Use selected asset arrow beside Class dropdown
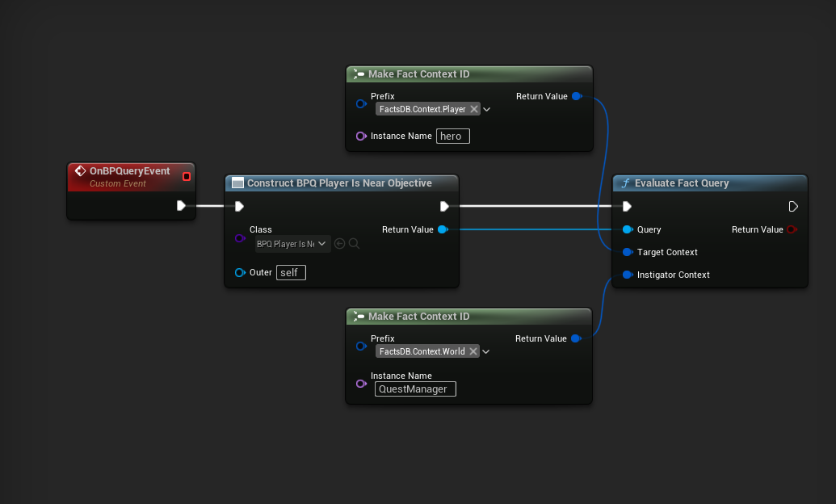The width and height of the screenshot is (836, 504). (339, 244)
